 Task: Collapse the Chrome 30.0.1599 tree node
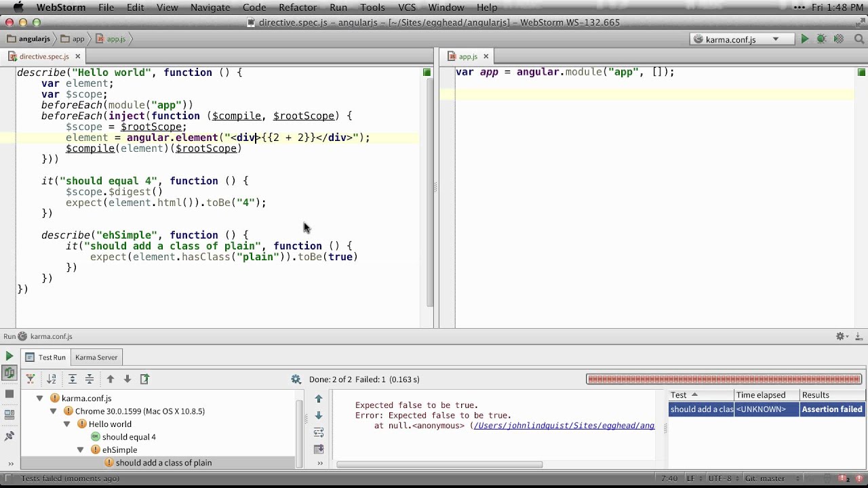point(53,411)
